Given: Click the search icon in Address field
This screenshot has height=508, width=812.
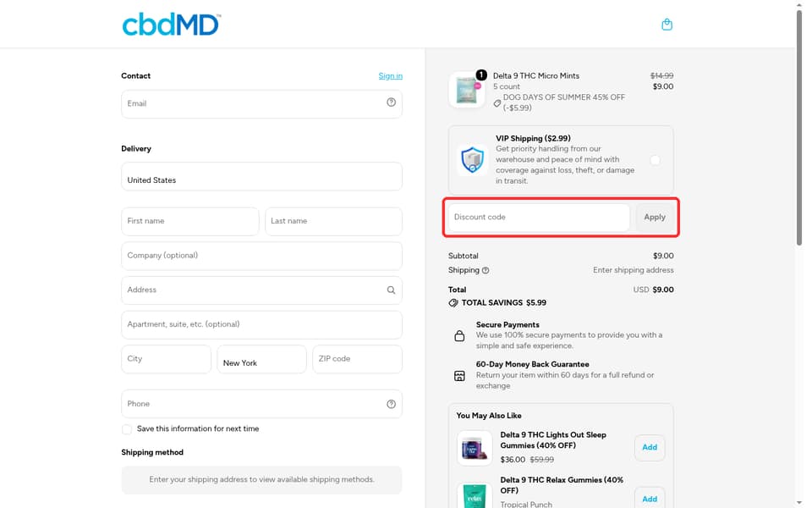Looking at the screenshot, I should click(391, 290).
